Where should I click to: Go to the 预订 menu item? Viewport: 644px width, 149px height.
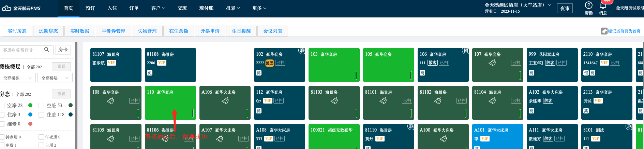90,8
